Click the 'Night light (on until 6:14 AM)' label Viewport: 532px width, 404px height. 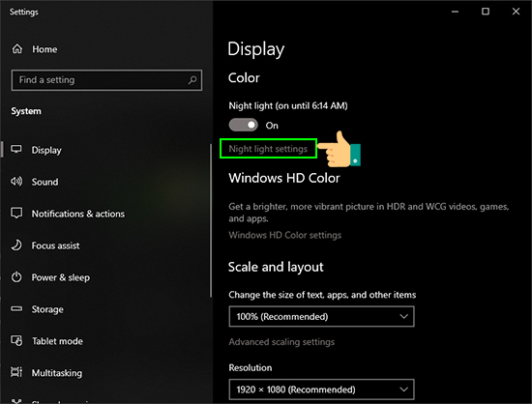coord(288,105)
